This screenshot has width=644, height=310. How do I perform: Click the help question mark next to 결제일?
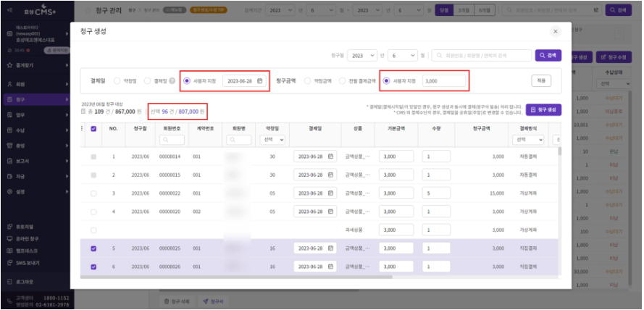tap(172, 81)
